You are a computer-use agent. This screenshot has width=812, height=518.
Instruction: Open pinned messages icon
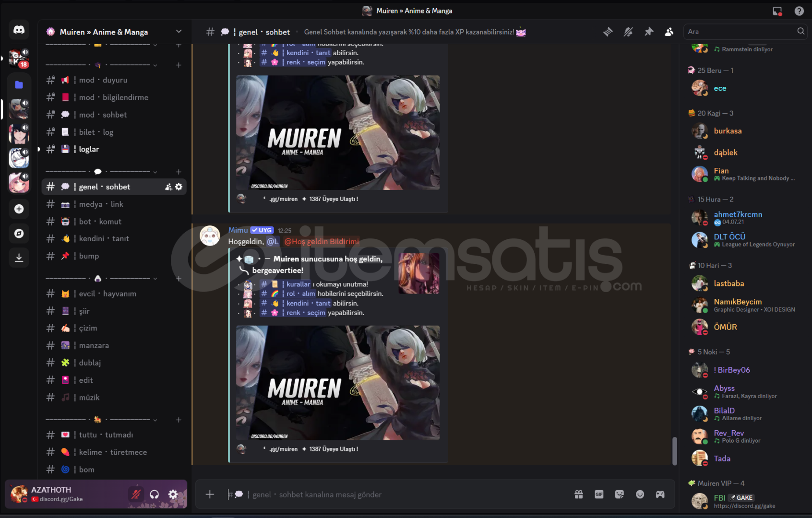coord(649,32)
